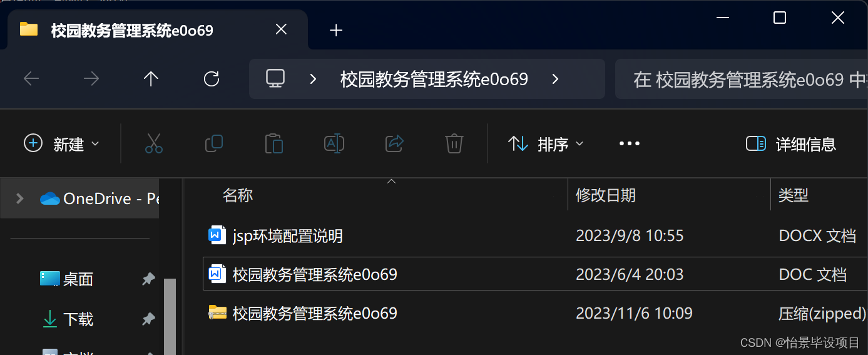Screen dimensions: 868x355
Task: Expand the OneDrive tree item
Action: tap(20, 198)
